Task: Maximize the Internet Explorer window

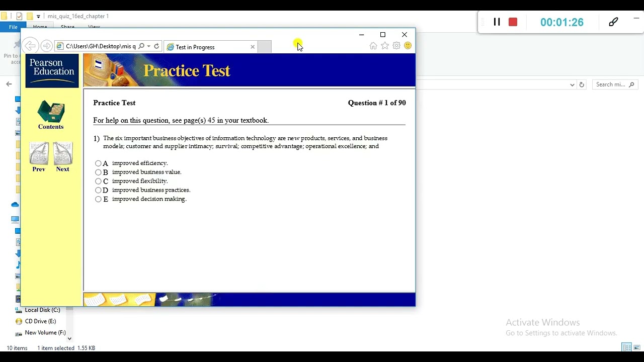Action: (383, 35)
